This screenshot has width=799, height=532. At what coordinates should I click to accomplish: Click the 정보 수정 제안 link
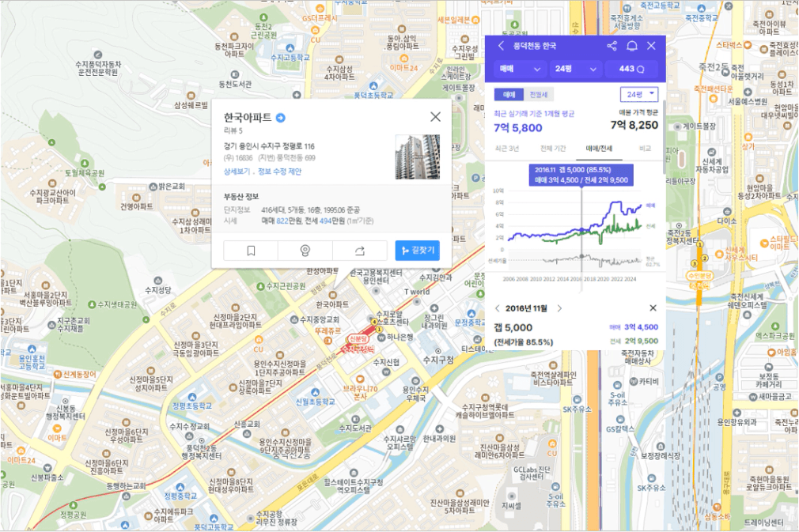click(x=280, y=172)
